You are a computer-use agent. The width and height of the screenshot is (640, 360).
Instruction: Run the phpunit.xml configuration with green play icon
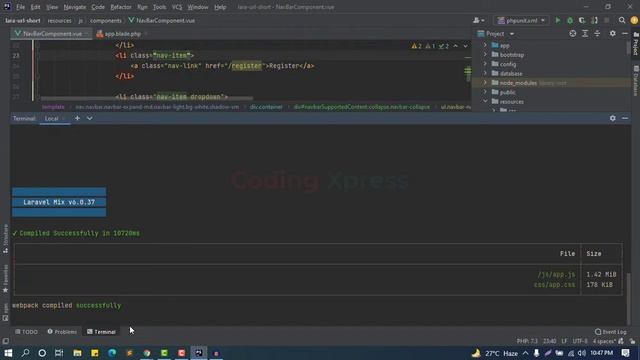pos(558,20)
